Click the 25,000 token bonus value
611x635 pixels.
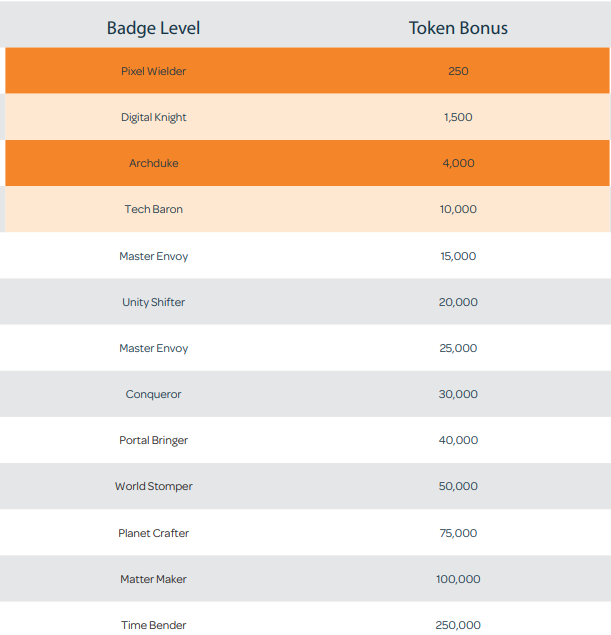click(x=458, y=348)
